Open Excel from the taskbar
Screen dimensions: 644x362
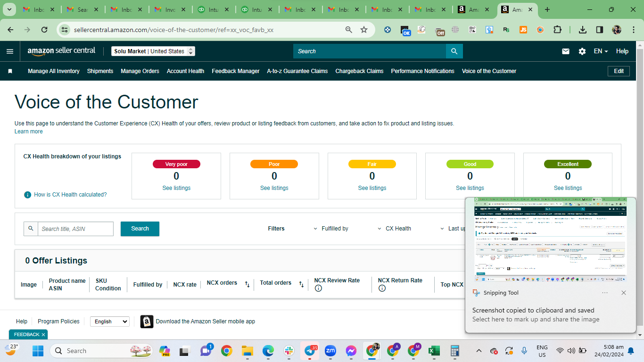(434, 351)
